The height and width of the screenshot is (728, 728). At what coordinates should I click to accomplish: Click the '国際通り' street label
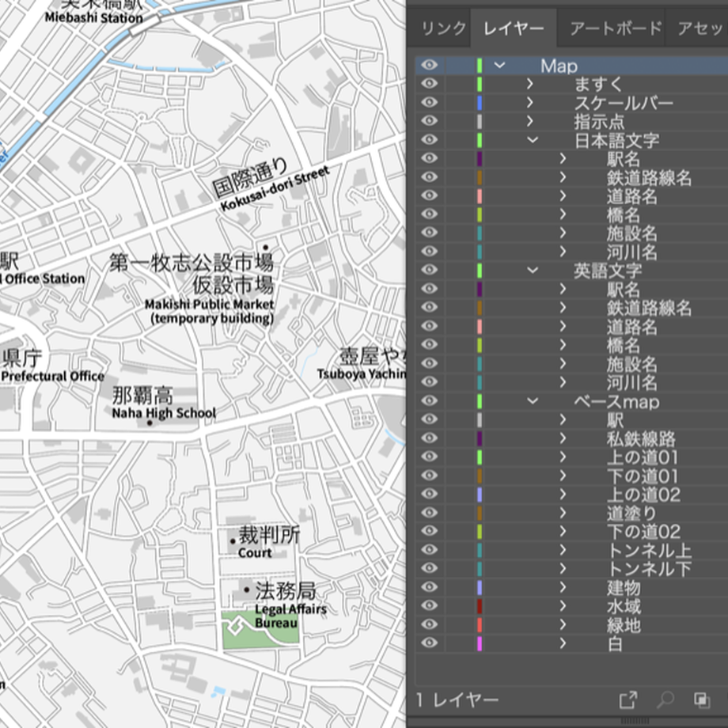pos(250,177)
